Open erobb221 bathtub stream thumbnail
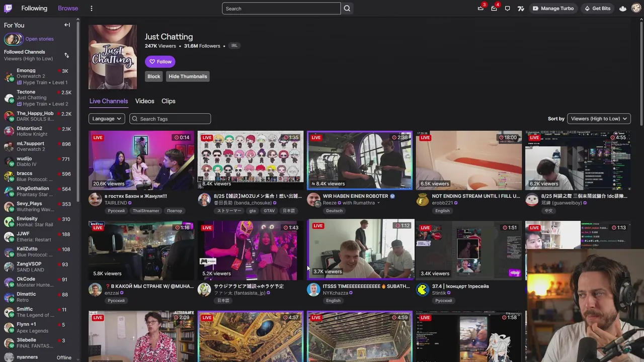This screenshot has height=362, width=644. [x=469, y=161]
